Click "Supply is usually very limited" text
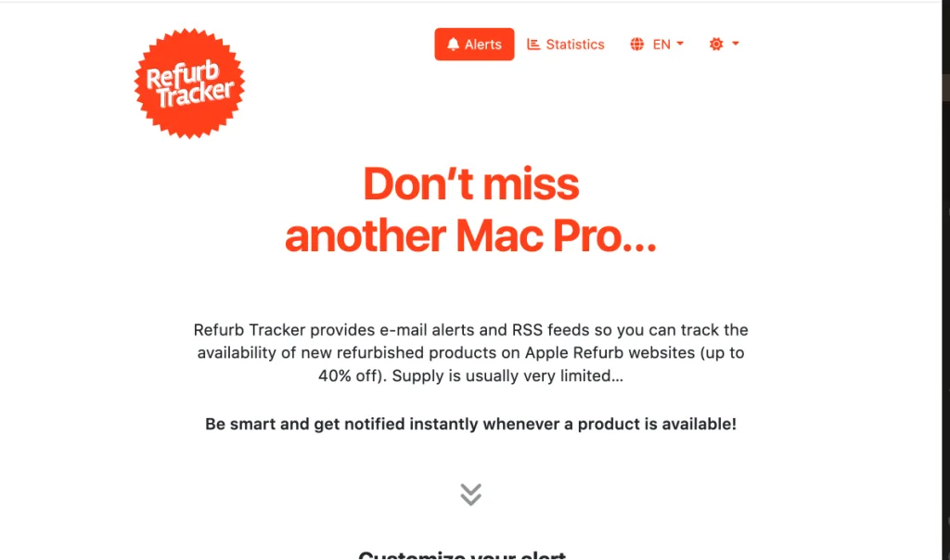Image resolution: width=950 pixels, height=560 pixels. (507, 375)
